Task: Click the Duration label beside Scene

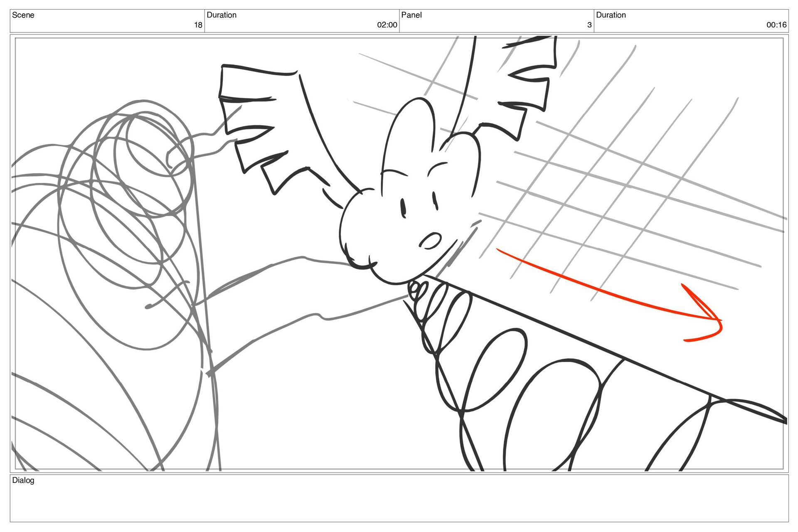Action: tap(222, 15)
